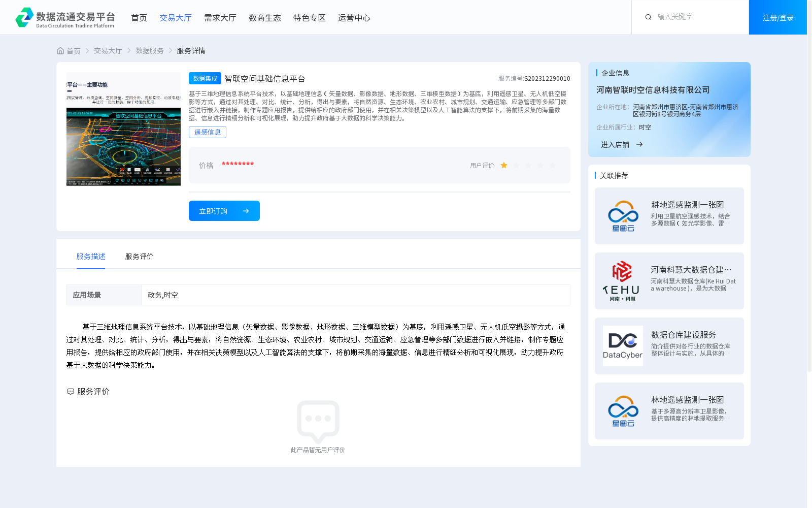Click the 企业信息 section heading
This screenshot has width=812, height=508.
click(x=616, y=73)
